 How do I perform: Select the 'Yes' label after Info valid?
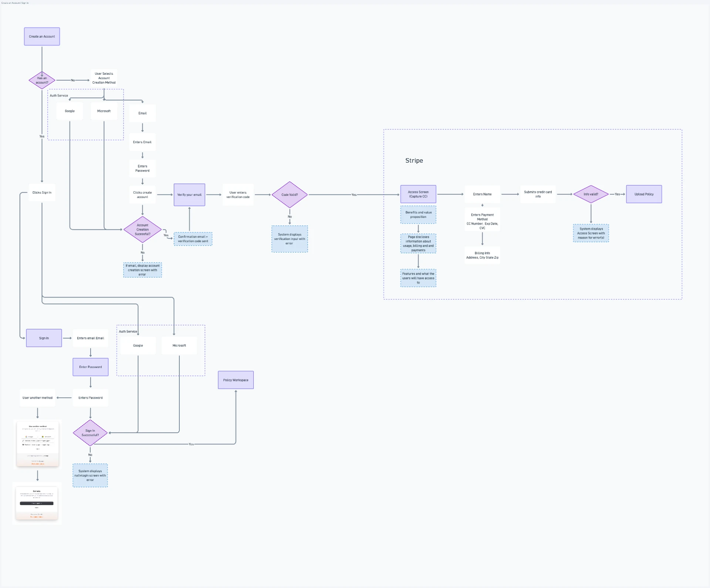click(x=617, y=194)
